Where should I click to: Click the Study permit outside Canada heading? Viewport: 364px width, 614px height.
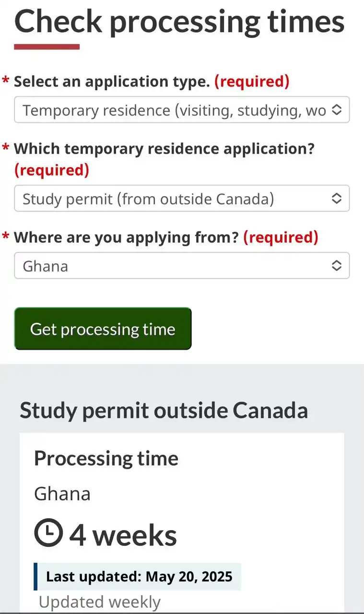pos(164,411)
